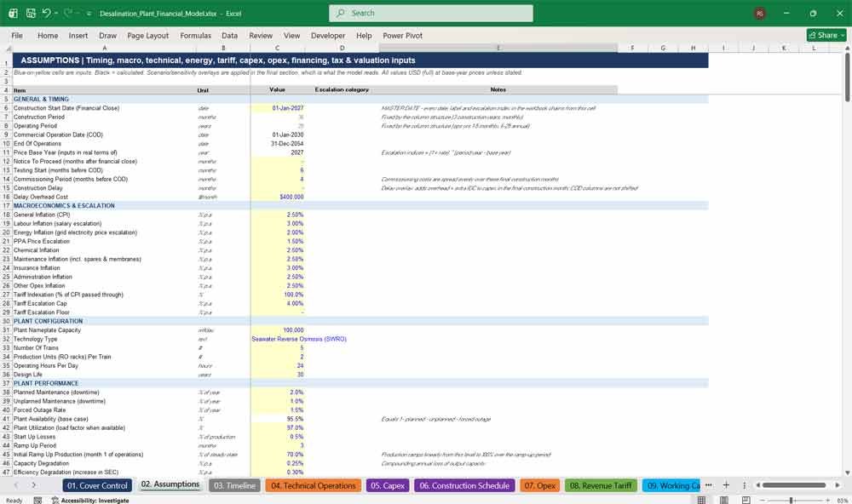852x504 pixels.
Task: Open the Undo history dropdown arrow
Action: [56, 13]
